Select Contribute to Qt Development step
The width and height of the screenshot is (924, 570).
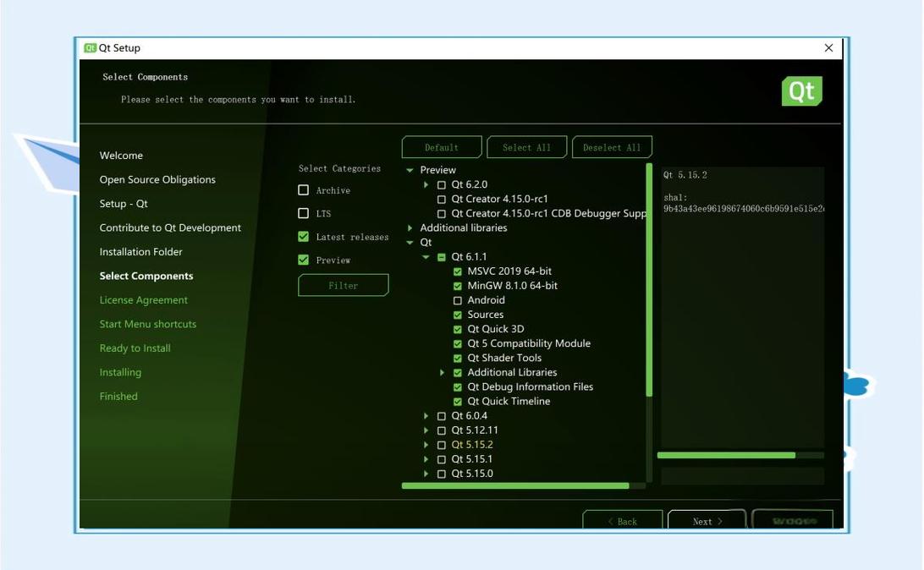(x=170, y=227)
